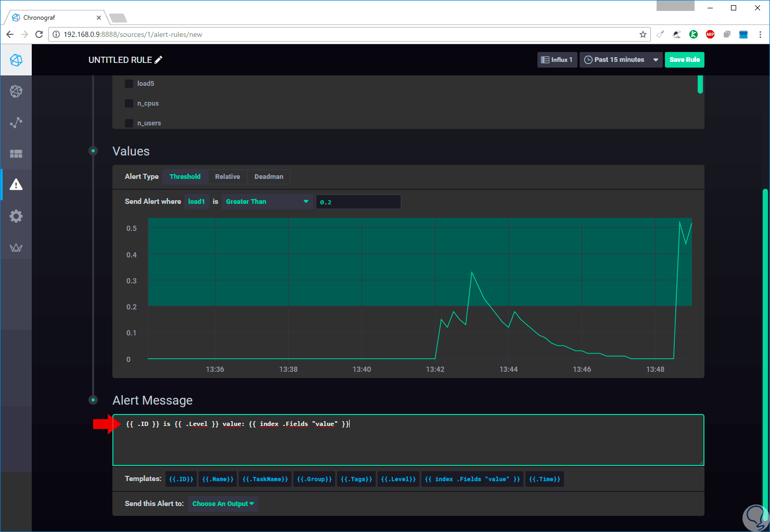The width and height of the screenshot is (770, 532).
Task: Check the n_users field checkbox
Action: click(129, 123)
